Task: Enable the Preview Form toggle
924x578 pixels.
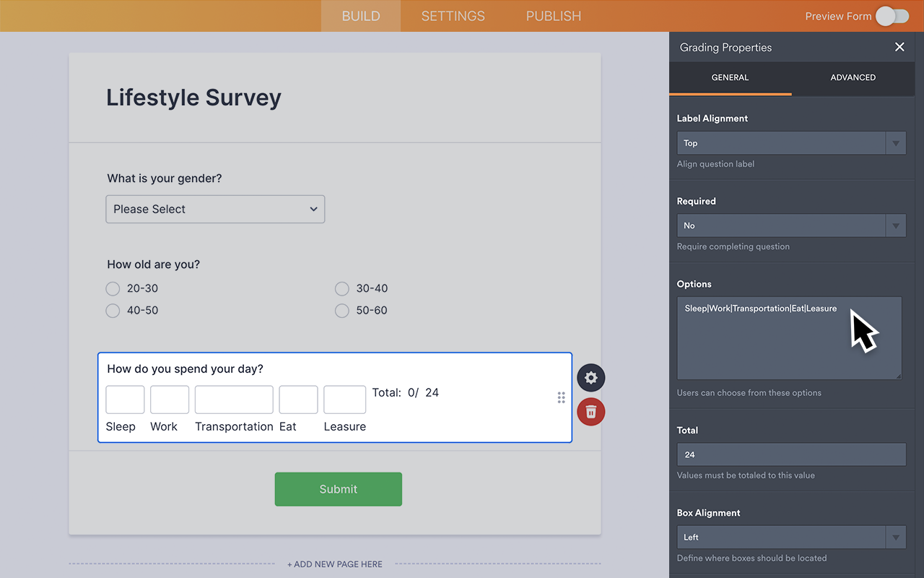Action: pos(892,16)
